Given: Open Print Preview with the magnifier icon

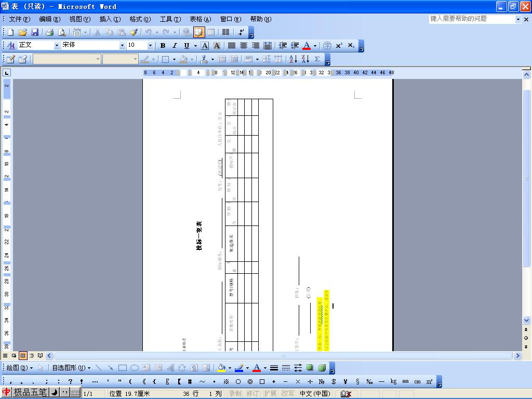Looking at the screenshot, I should click(62, 32).
